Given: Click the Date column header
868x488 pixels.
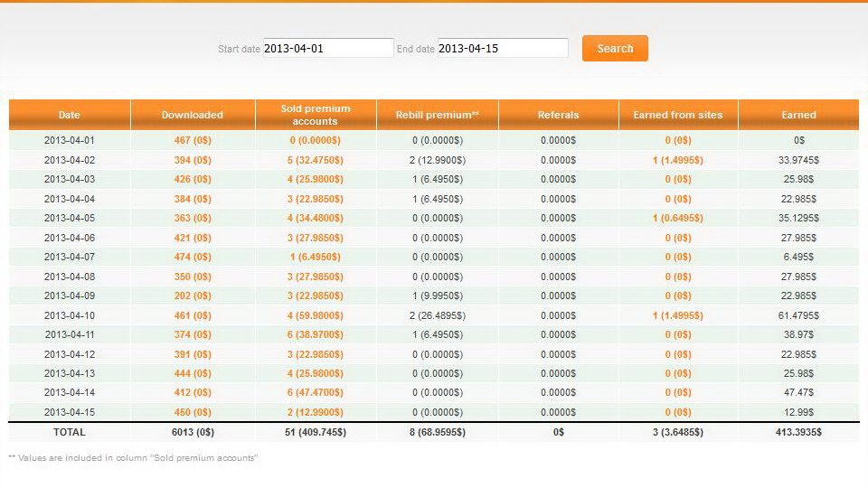Looking at the screenshot, I should 70,115.
